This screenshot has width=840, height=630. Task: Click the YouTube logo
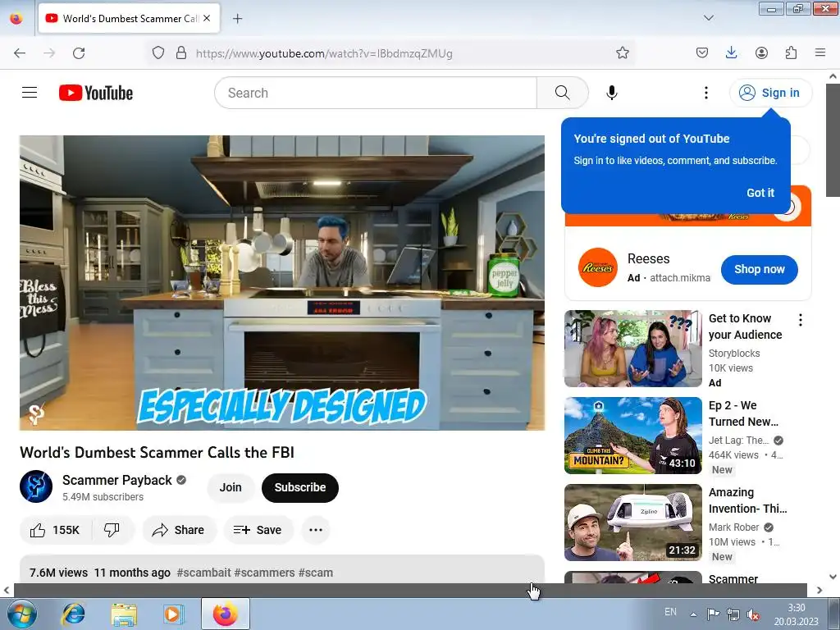pyautogui.click(x=96, y=93)
